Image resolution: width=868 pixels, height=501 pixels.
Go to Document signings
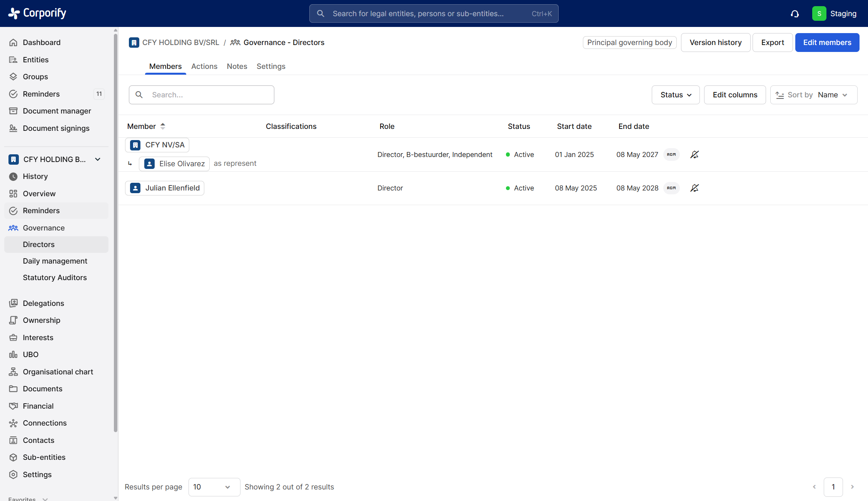(x=56, y=128)
